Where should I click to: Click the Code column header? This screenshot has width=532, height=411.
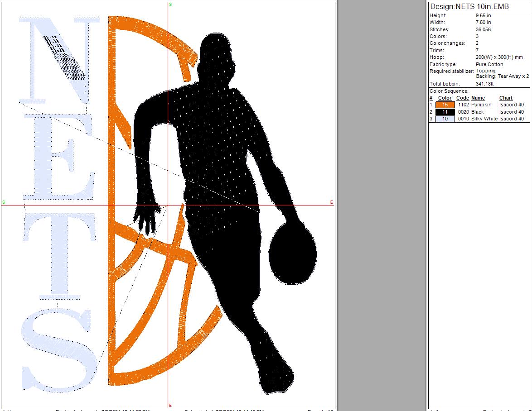click(x=462, y=98)
